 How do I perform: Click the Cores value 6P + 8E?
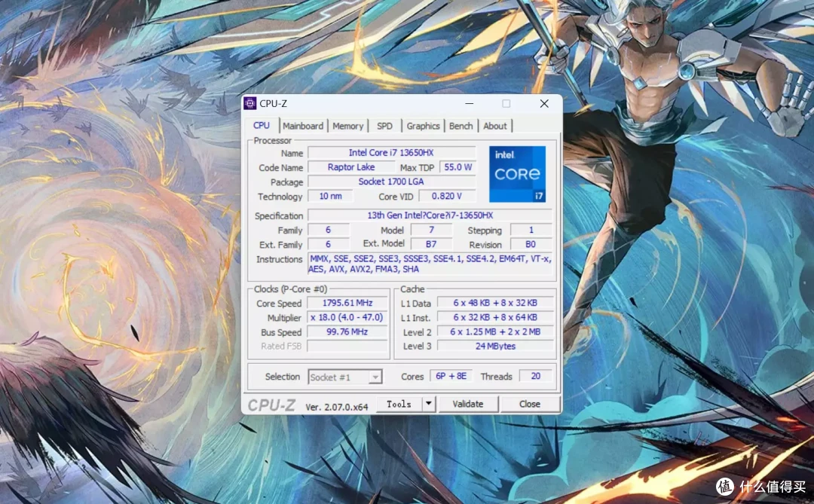[451, 376]
